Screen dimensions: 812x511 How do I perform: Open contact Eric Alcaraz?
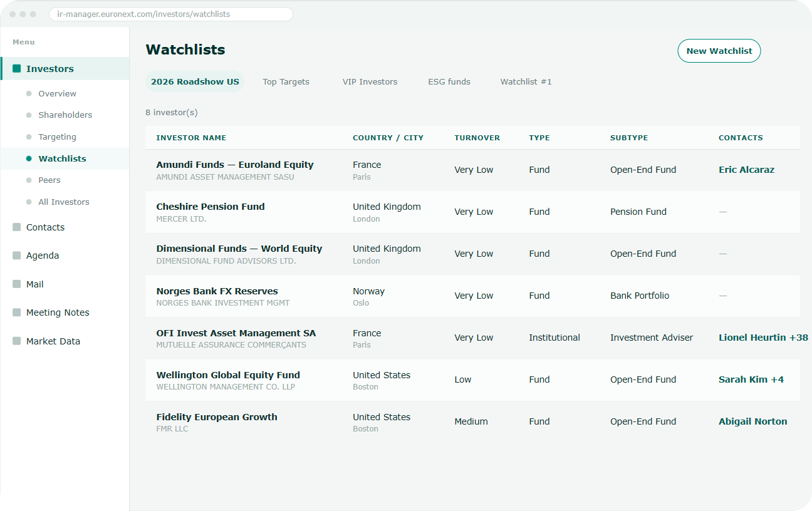[x=746, y=170]
